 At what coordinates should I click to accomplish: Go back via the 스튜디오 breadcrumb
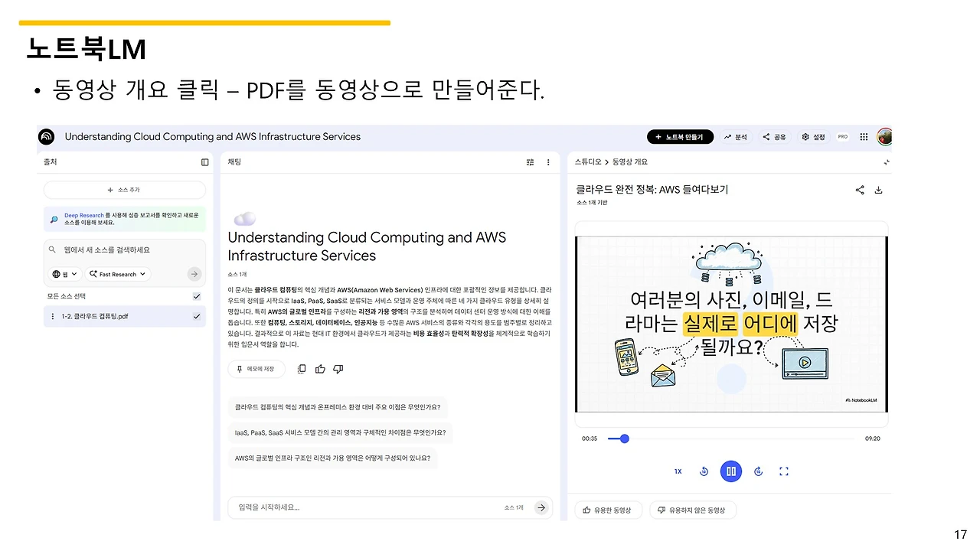[586, 161]
